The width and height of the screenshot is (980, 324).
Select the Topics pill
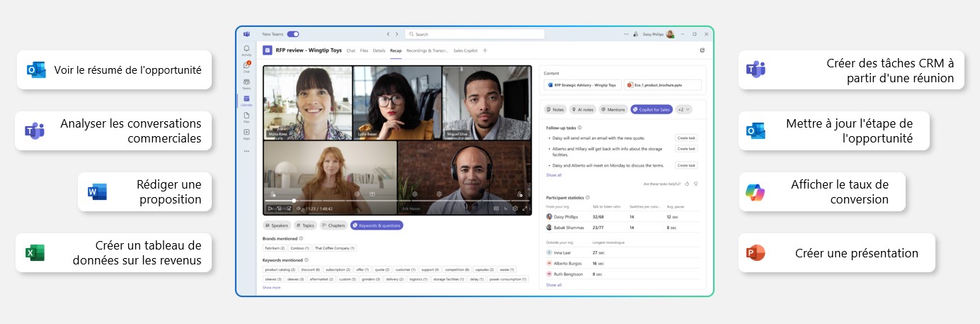coord(305,225)
